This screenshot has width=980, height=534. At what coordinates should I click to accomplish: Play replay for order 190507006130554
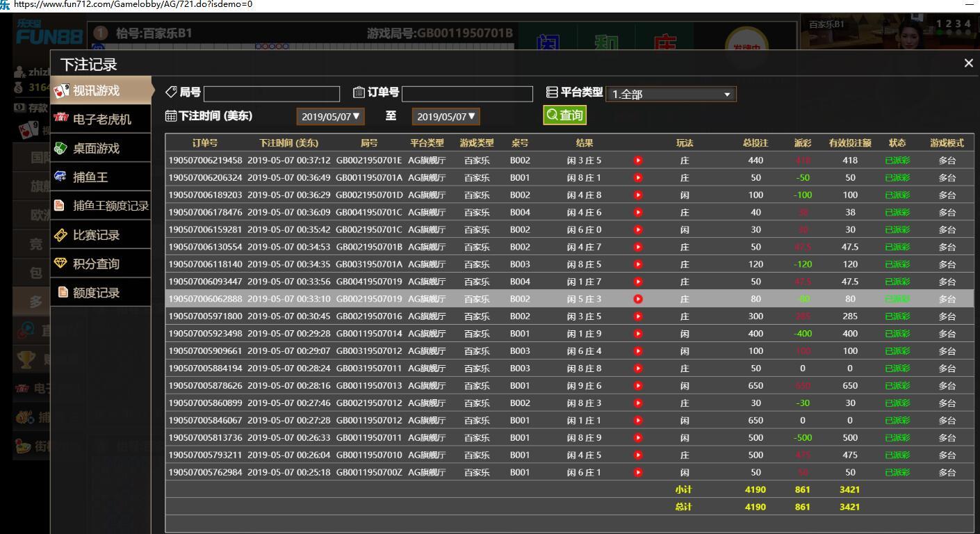pos(638,247)
